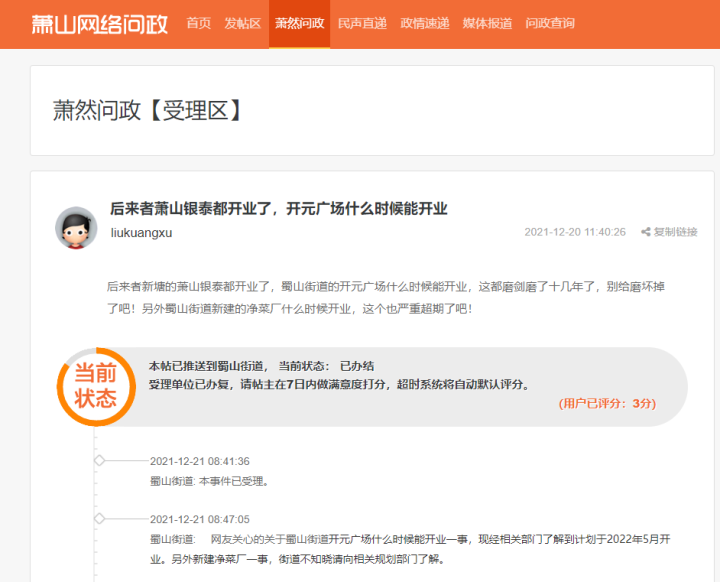This screenshot has width=720, height=582.
Task: Navigate to 媒体报道 section
Action: coord(487,23)
